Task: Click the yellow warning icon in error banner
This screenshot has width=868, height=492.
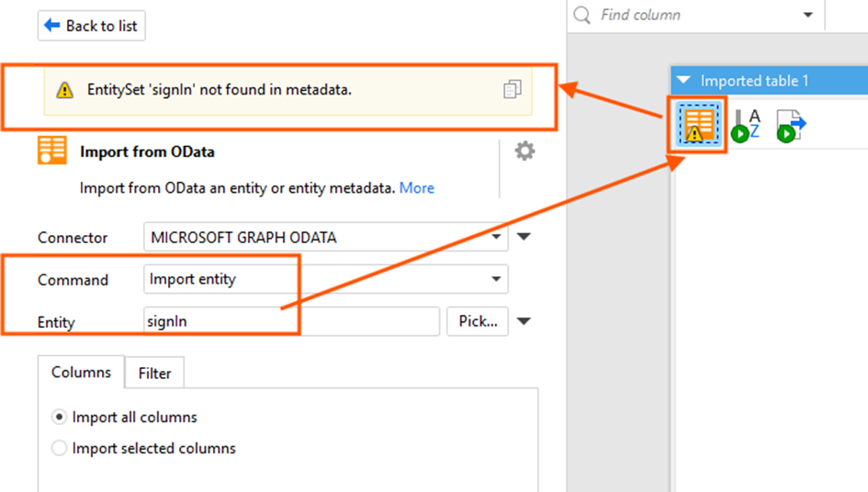Action: click(x=64, y=90)
